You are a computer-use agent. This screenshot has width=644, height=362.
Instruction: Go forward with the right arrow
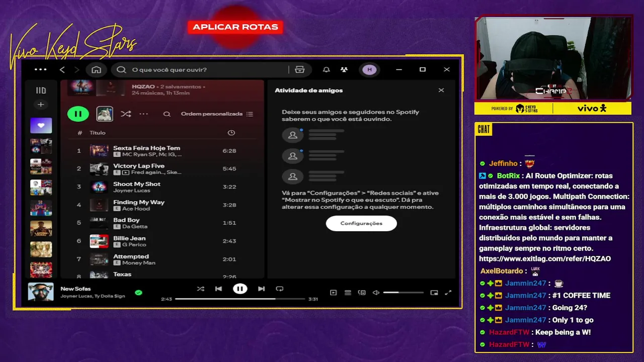pos(76,69)
